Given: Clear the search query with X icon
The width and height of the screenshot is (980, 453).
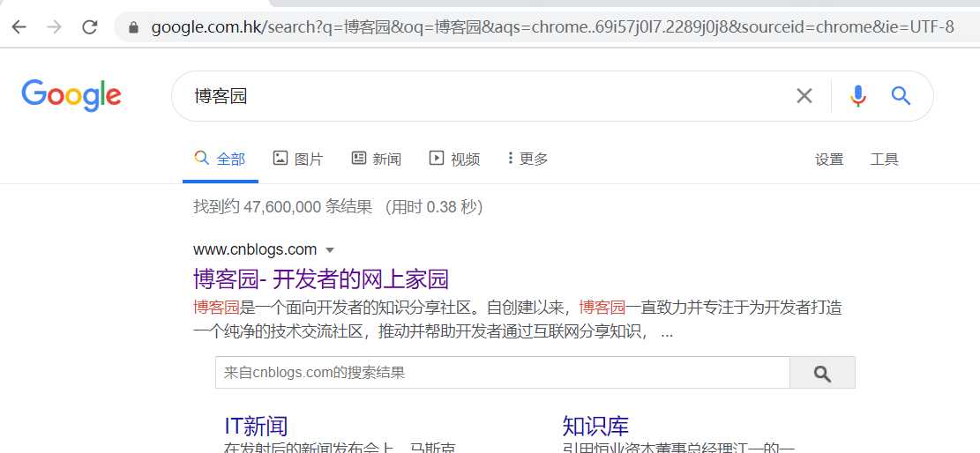Looking at the screenshot, I should (804, 95).
